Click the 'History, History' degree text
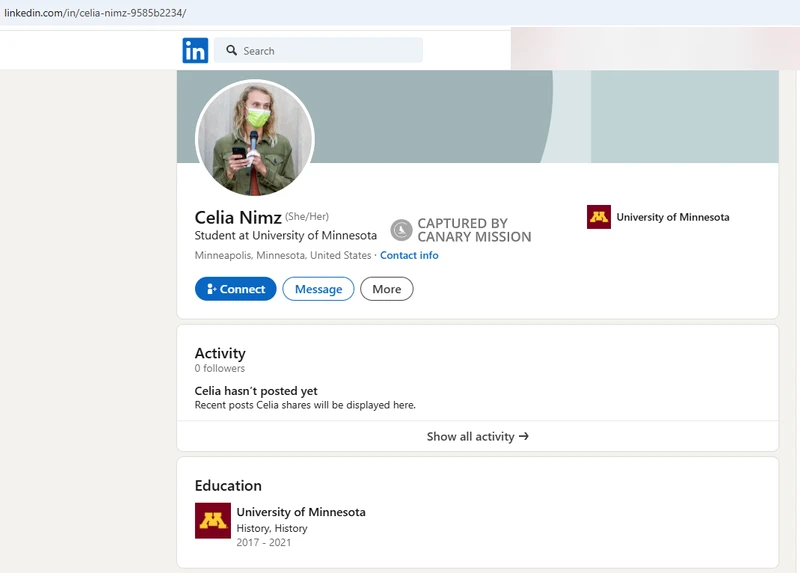The image size is (800, 573). [272, 528]
